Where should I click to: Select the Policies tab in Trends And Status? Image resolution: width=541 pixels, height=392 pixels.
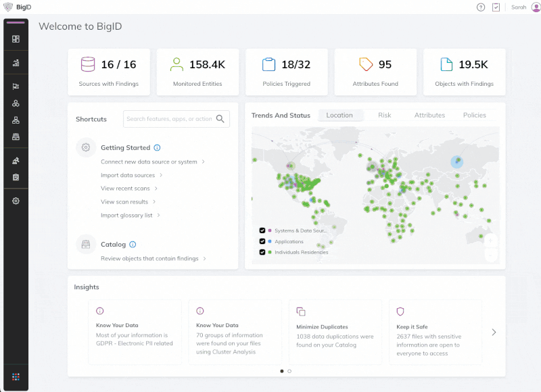pyautogui.click(x=474, y=115)
